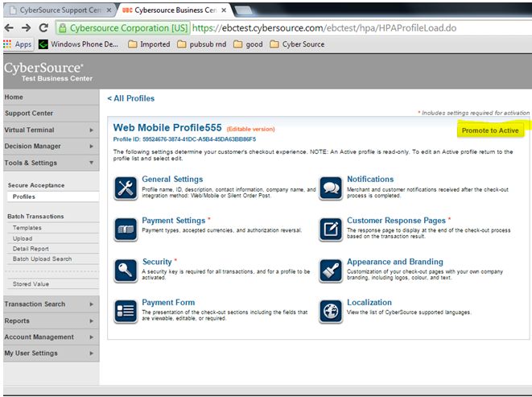Click the Payment Settings card icon

tap(126, 230)
